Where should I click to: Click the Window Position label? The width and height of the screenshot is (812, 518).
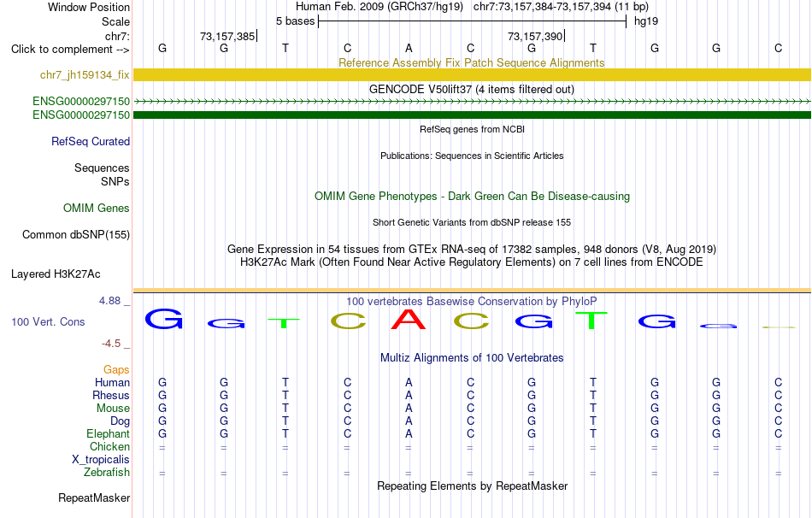coord(89,7)
